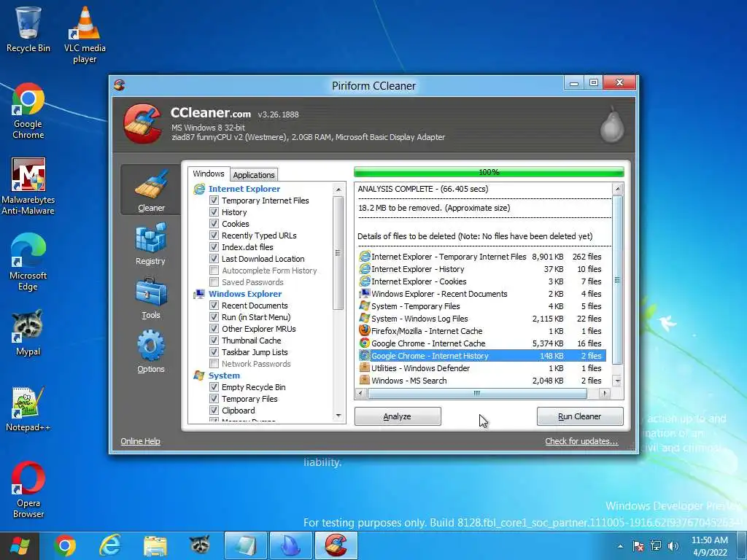Image resolution: width=747 pixels, height=560 pixels.
Task: Open the Options section in sidebar
Action: click(150, 352)
